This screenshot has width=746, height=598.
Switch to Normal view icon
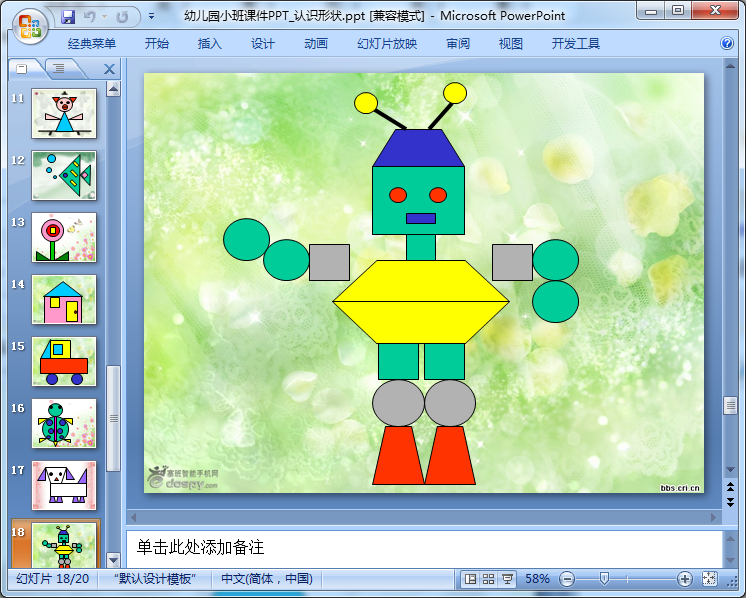(471, 579)
